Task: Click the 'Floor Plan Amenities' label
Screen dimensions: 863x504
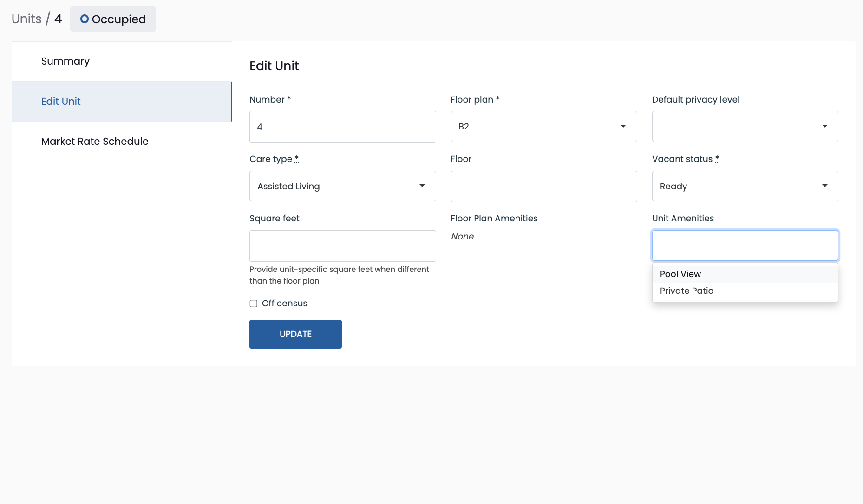Action: (494, 219)
